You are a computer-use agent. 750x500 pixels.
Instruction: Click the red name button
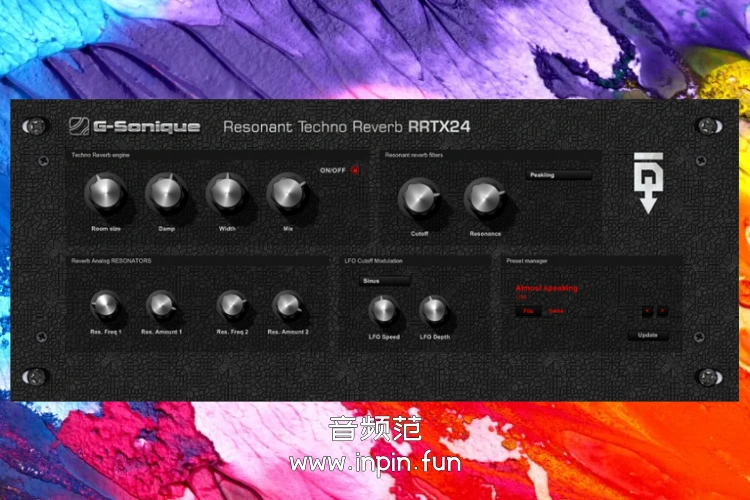556,311
